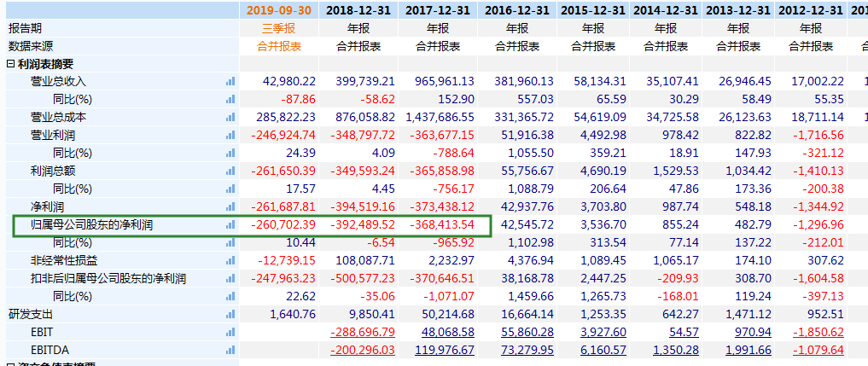Image resolution: width=868 pixels, height=366 pixels.
Task: Open the EBITDA row chart icon
Action: pyautogui.click(x=230, y=350)
